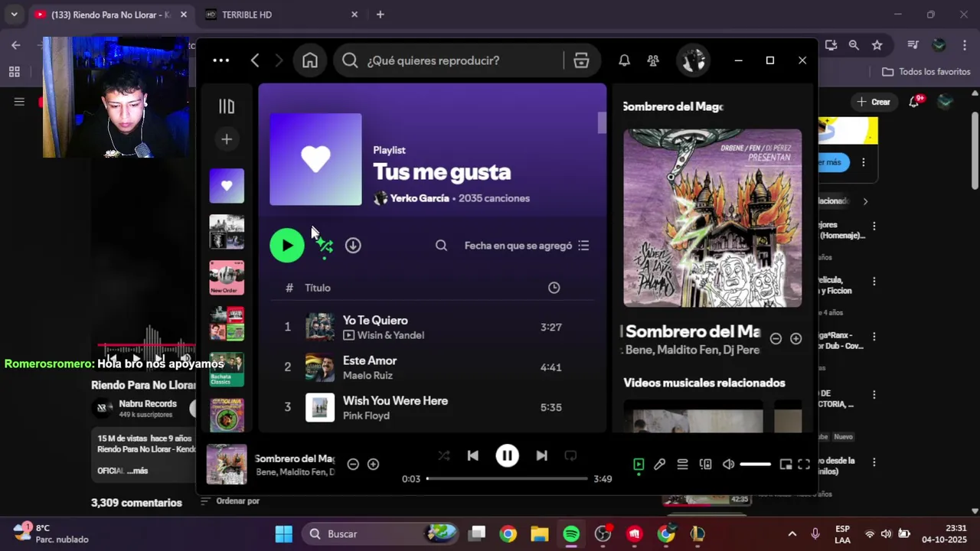Switch to TERRIBLE HD browser tab
The width and height of the screenshot is (980, 551).
tap(279, 15)
